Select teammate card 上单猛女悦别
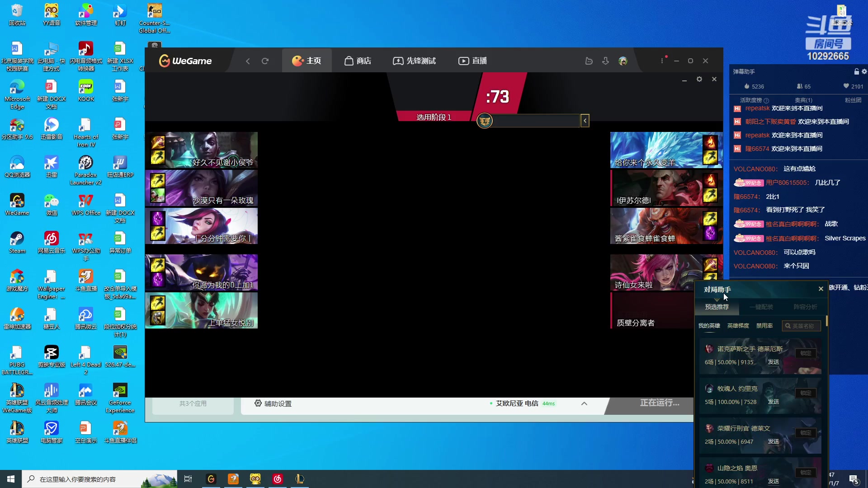Viewport: 868px width, 488px height. click(x=202, y=310)
